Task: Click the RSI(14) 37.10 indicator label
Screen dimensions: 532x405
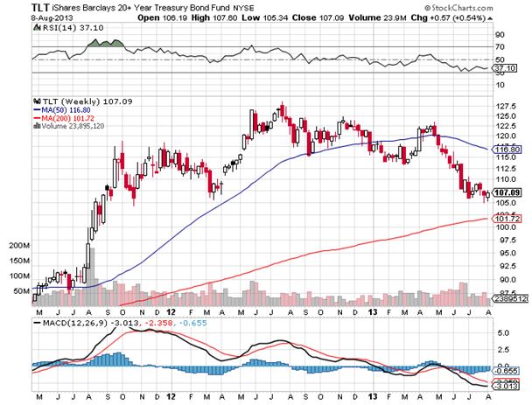Action: pyautogui.click(x=73, y=28)
